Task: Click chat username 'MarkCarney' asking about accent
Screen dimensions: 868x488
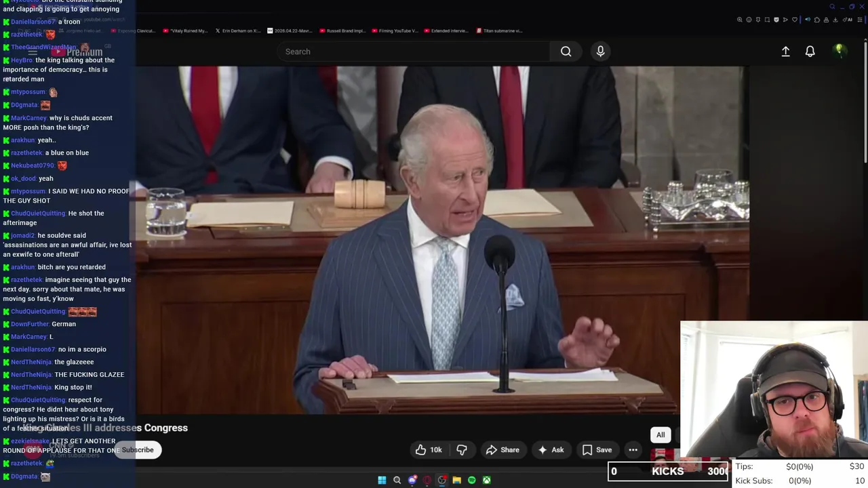Action: pos(28,118)
